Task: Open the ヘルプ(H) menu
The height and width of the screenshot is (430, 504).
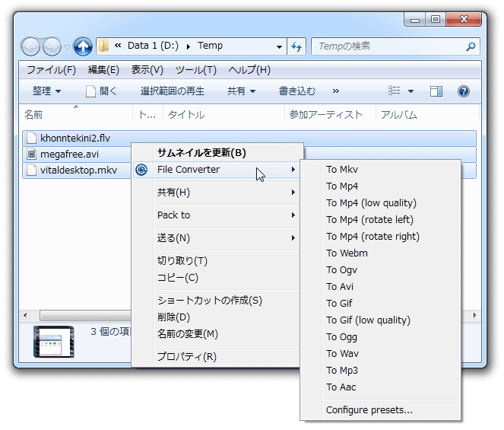Action: pyautogui.click(x=249, y=70)
